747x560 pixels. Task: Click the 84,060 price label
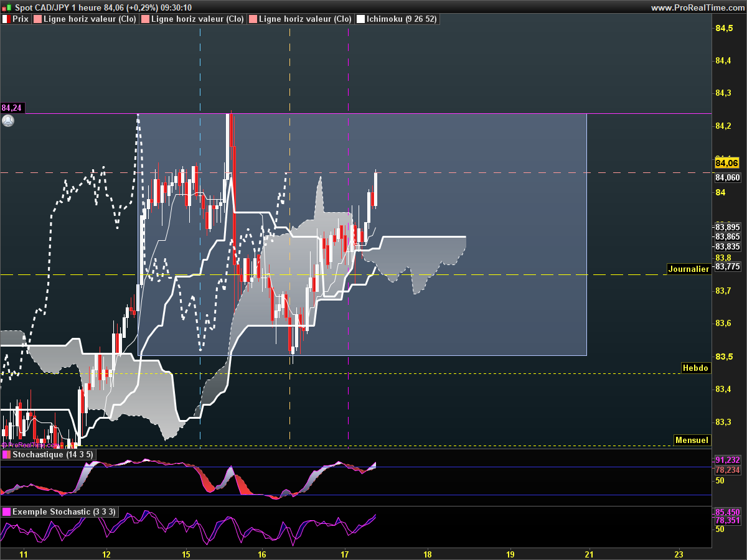(728, 177)
